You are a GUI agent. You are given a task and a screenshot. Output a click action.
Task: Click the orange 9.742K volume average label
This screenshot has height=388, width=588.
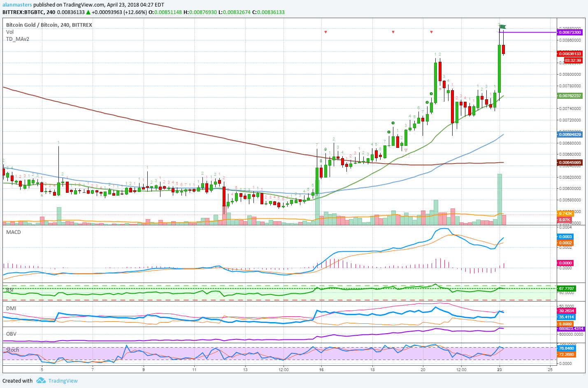point(565,213)
